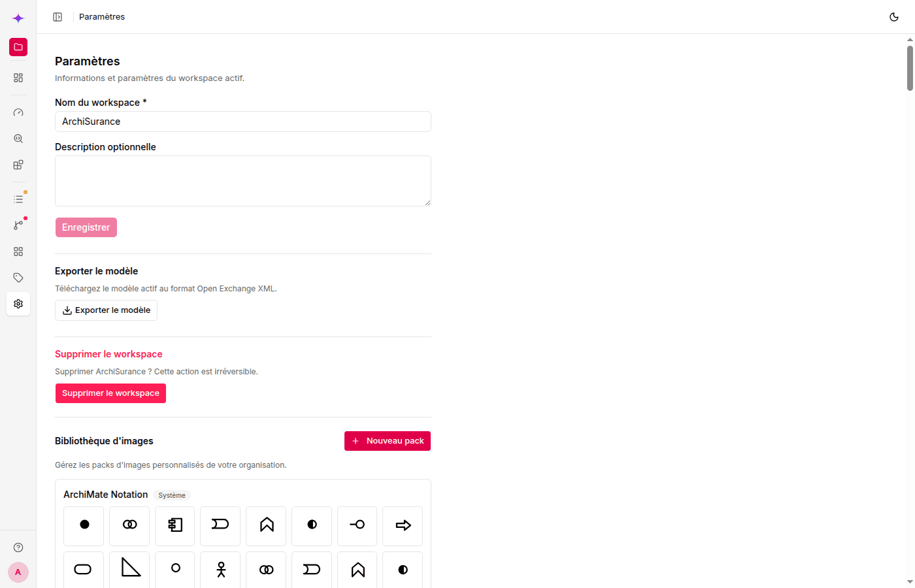Select the D-shaped event image in the top row

(220, 526)
